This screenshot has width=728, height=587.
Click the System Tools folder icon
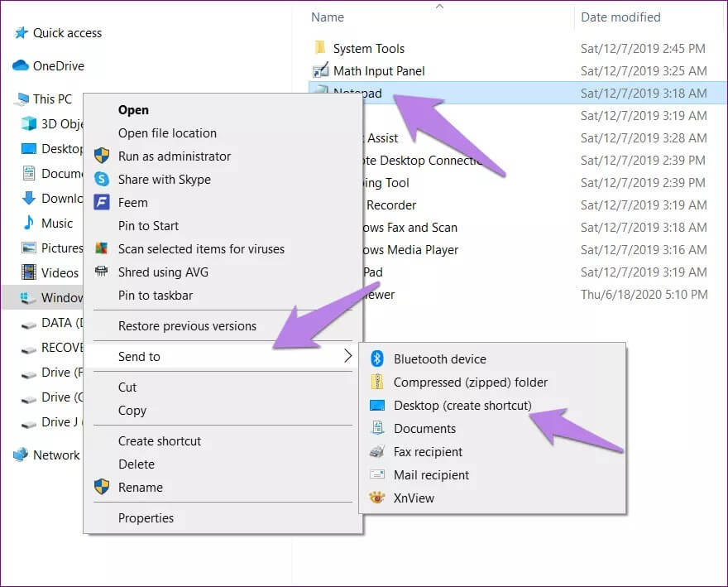point(320,48)
